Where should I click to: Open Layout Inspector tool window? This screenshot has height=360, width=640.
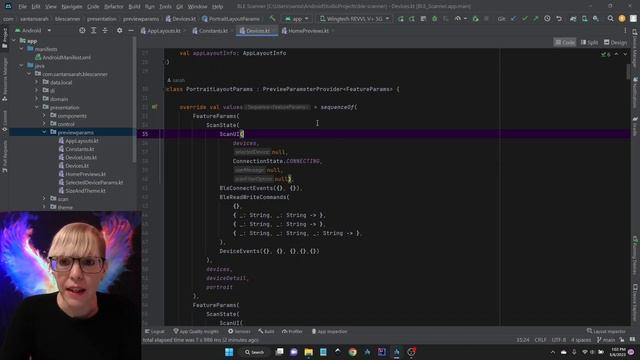point(606,331)
